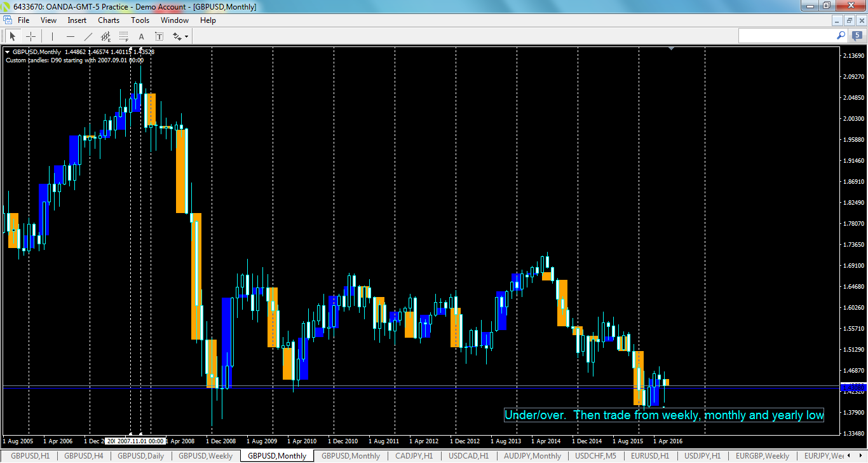Open the MQL5 community chat icon

(x=856, y=36)
